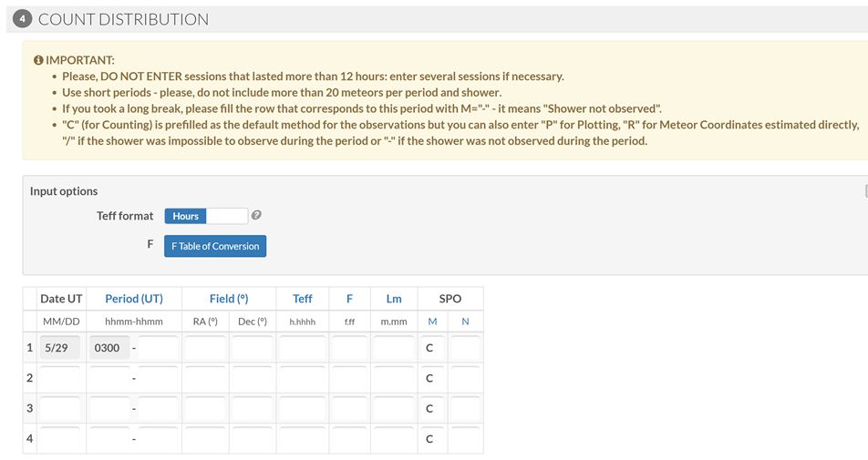
Task: Click the Lm column header link
Action: pos(394,299)
